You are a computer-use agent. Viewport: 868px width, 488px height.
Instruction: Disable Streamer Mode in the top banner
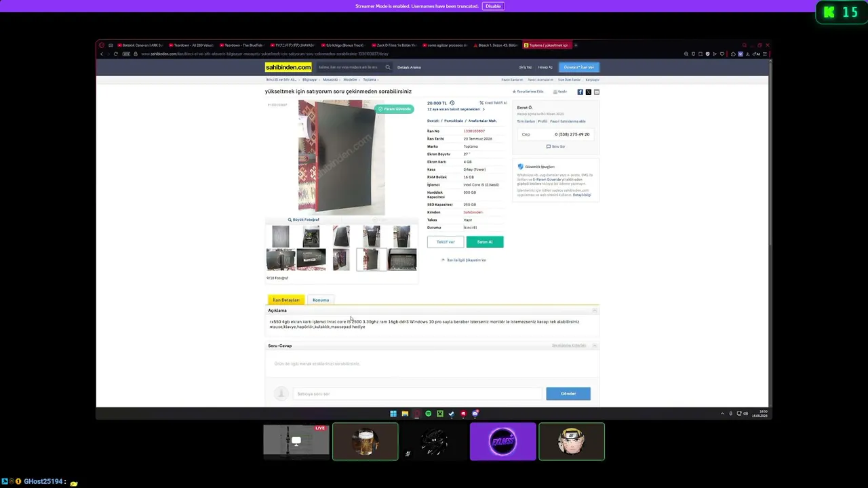click(493, 6)
